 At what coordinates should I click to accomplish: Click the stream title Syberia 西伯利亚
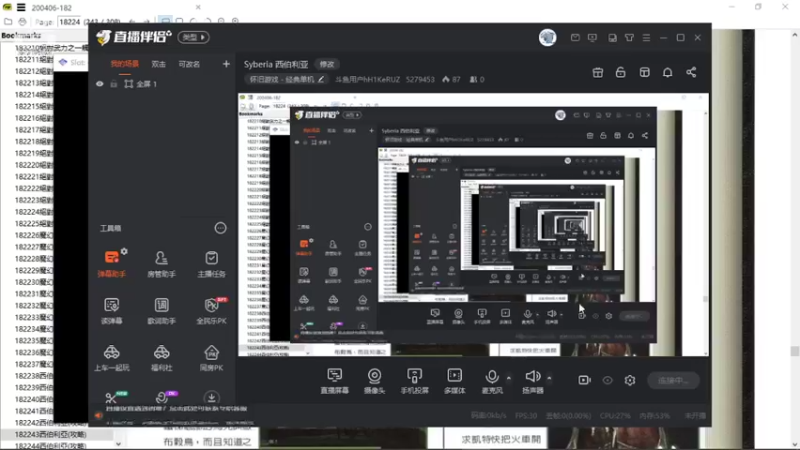tap(276, 64)
